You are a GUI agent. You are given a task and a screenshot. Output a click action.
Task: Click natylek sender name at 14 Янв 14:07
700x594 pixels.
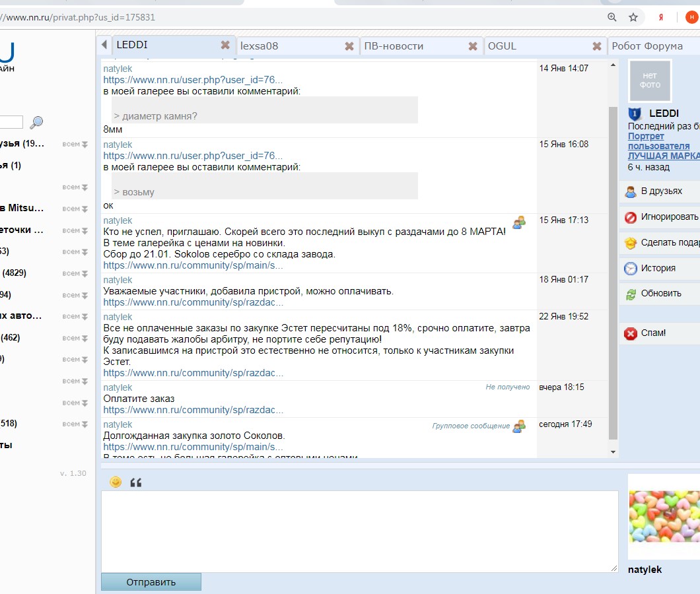pyautogui.click(x=118, y=69)
